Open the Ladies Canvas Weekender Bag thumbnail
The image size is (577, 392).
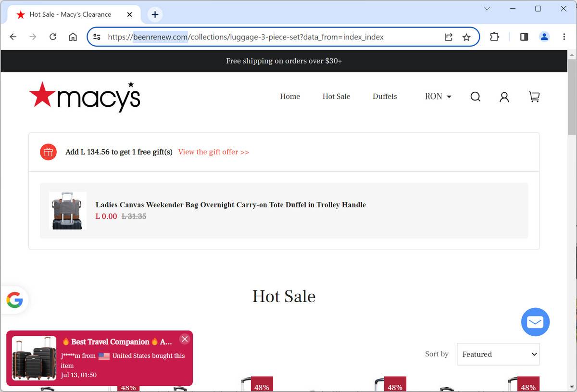(x=68, y=211)
